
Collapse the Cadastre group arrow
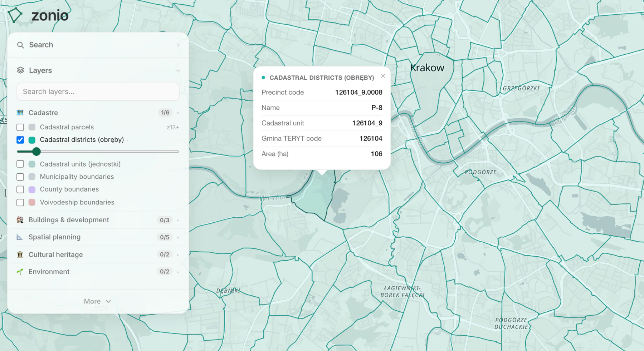(x=178, y=113)
